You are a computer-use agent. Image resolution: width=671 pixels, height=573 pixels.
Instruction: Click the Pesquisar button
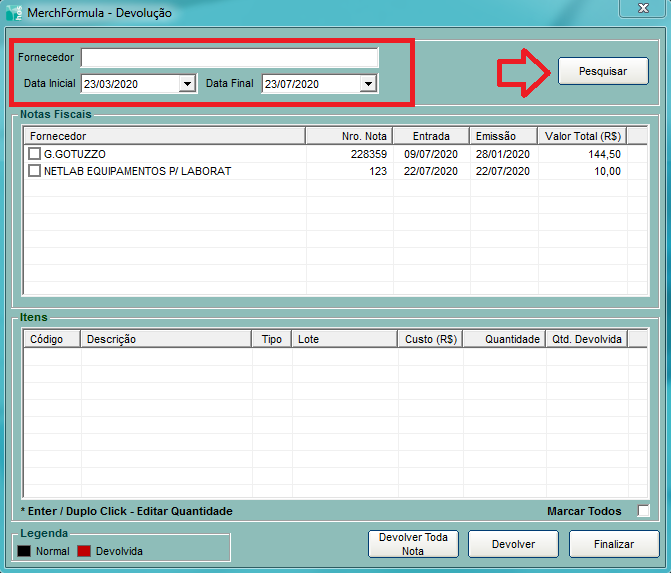click(603, 71)
